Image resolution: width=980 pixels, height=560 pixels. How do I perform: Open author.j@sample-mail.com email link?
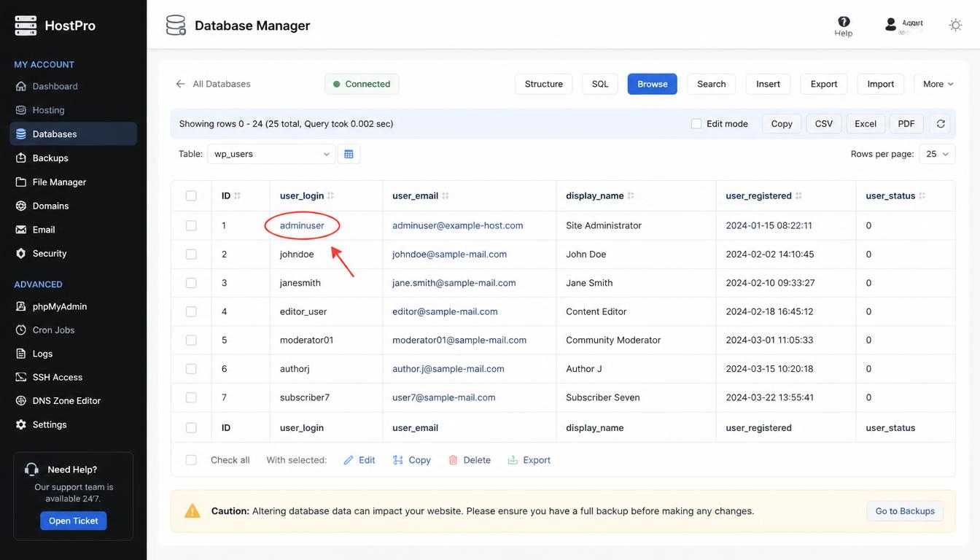click(448, 369)
